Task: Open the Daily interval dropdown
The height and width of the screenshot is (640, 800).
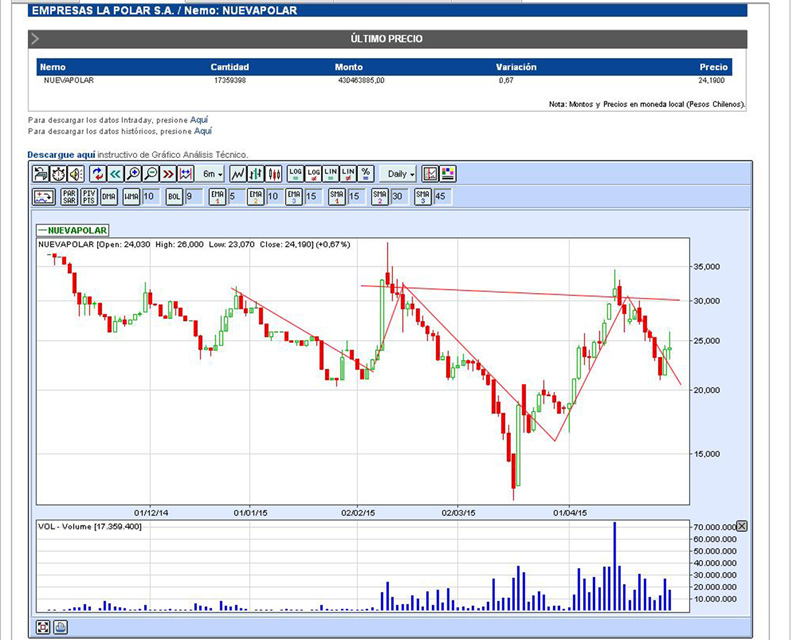Action: click(x=398, y=174)
